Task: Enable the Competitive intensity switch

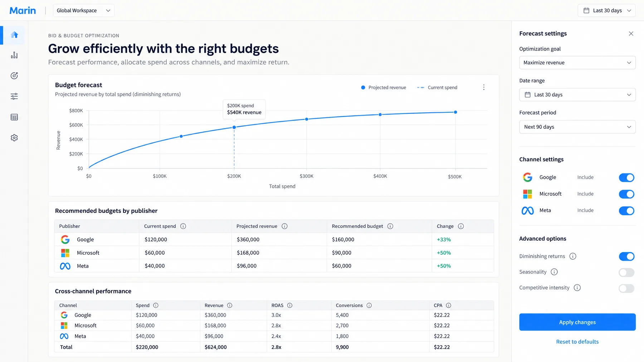Action: pos(626,288)
